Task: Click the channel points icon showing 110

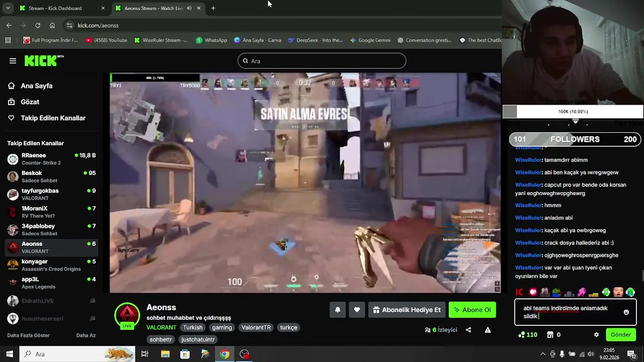Action: [528, 335]
